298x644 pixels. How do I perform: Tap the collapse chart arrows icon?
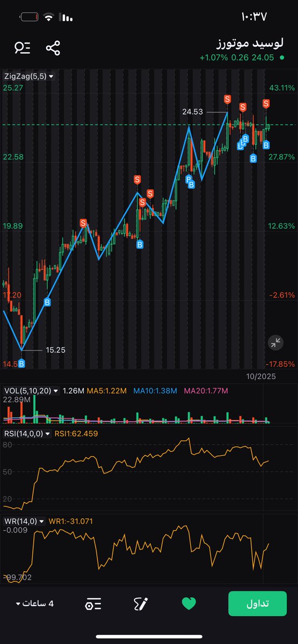(x=275, y=342)
